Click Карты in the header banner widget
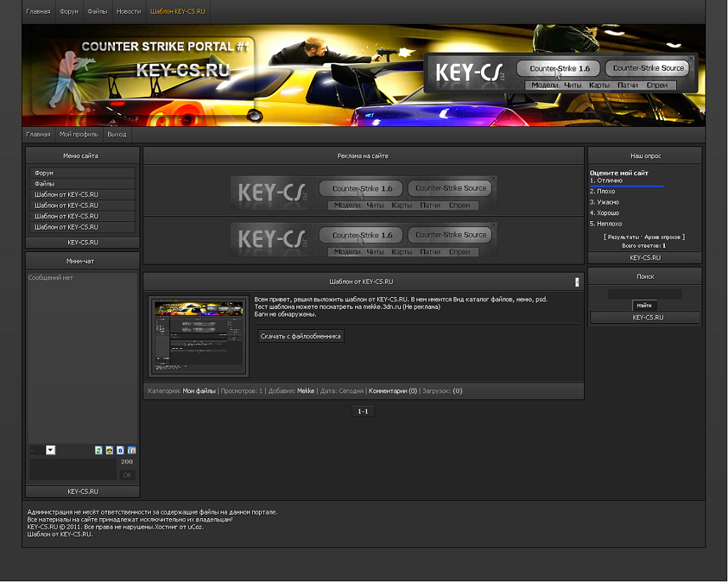This screenshot has height=582, width=728. (599, 86)
